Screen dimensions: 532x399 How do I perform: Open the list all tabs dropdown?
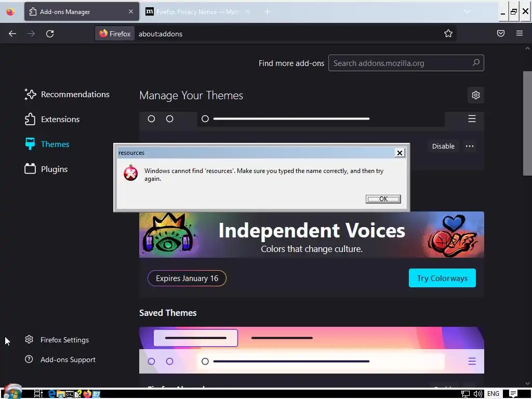coord(467,11)
